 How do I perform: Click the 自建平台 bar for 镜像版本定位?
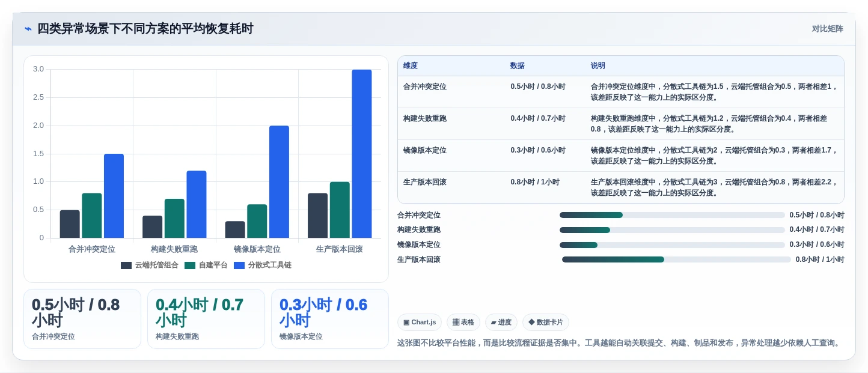pyautogui.click(x=257, y=221)
